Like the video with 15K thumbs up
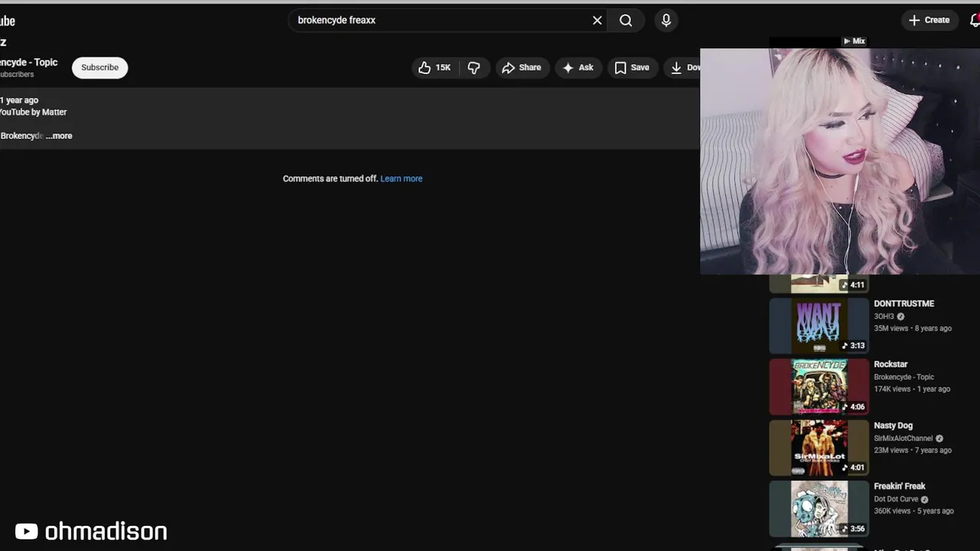The height and width of the screenshot is (551, 980). [435, 67]
